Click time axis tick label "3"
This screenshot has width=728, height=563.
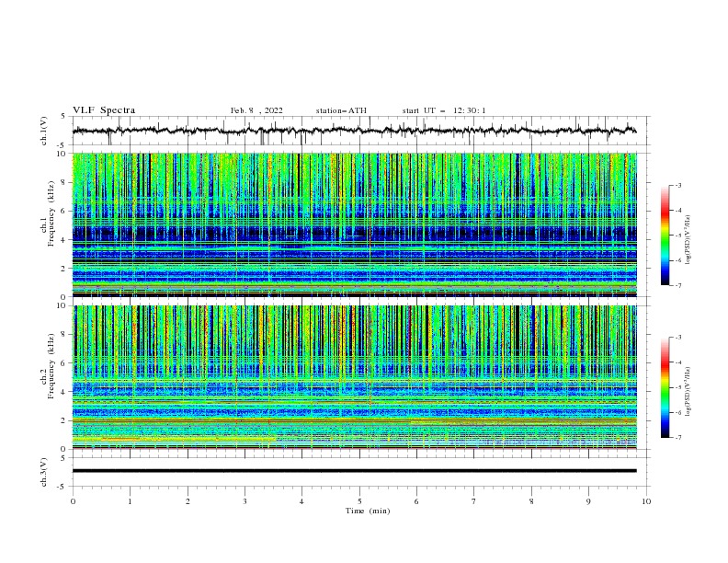pos(245,501)
